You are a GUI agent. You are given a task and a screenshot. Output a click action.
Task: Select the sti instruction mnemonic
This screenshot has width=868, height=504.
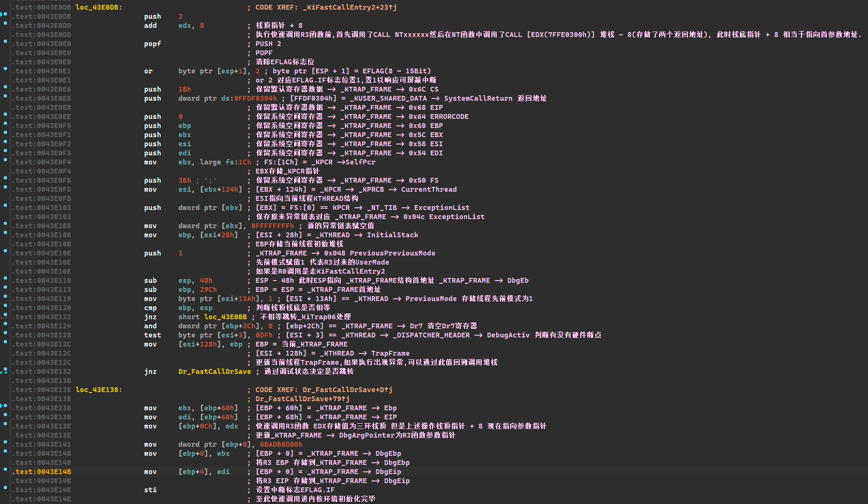[x=151, y=490]
